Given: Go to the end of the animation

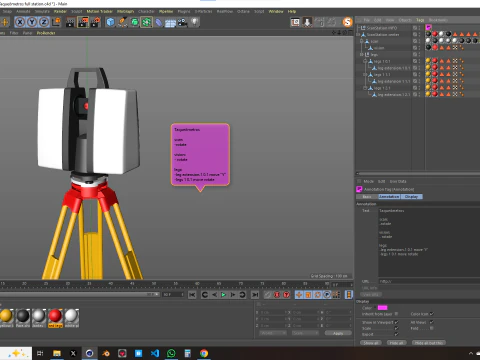Looking at the screenshot, I should pos(255,295).
